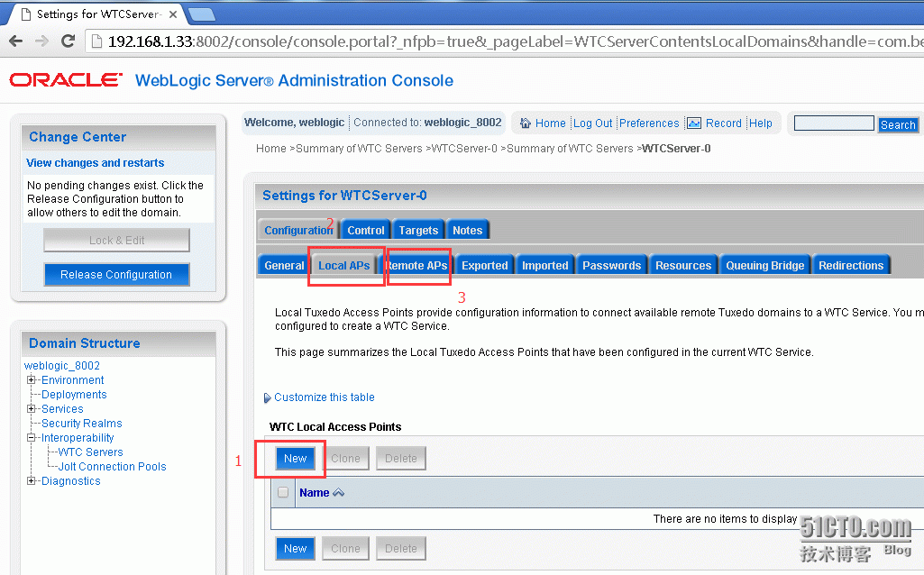Select Services in Domain Structure
924x575 pixels.
point(62,409)
